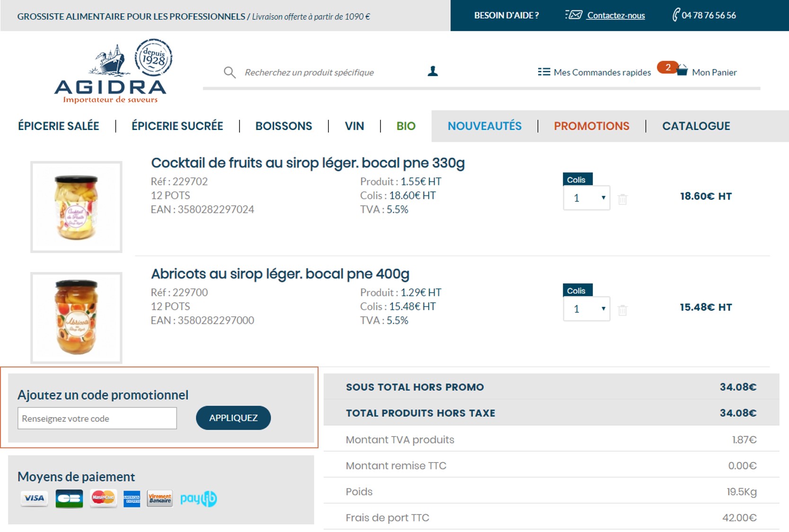789x532 pixels.
Task: Click the promo code input field
Action: (x=97, y=419)
